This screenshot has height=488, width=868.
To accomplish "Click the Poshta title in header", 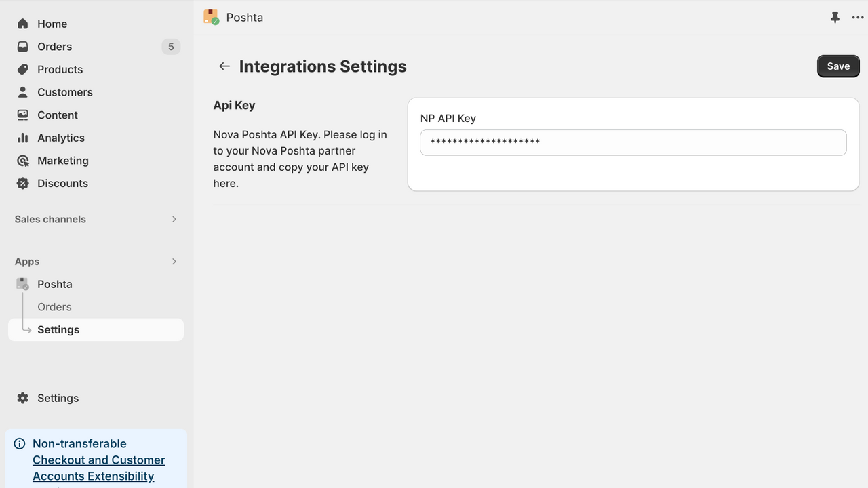I will coord(245,18).
